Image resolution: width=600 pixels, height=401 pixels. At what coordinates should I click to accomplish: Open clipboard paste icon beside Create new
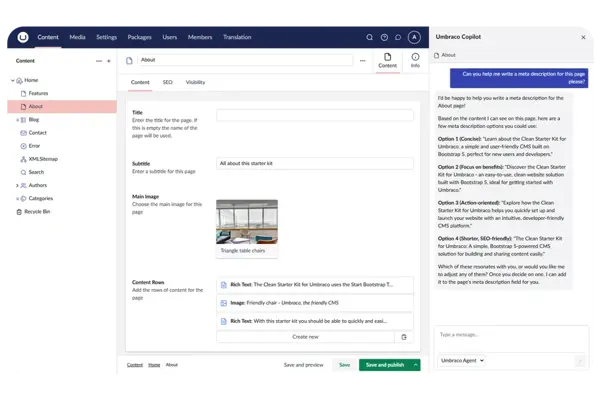(404, 337)
